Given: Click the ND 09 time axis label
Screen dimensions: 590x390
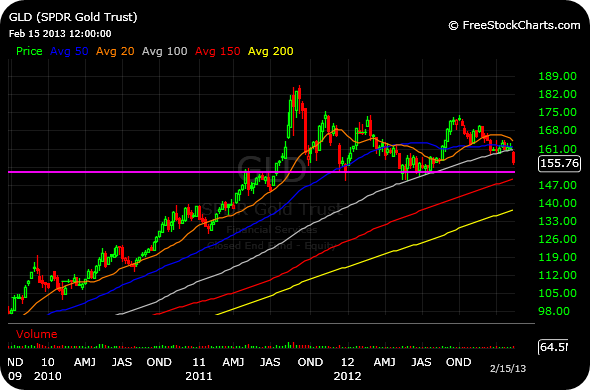Looking at the screenshot, I should 15,369.
